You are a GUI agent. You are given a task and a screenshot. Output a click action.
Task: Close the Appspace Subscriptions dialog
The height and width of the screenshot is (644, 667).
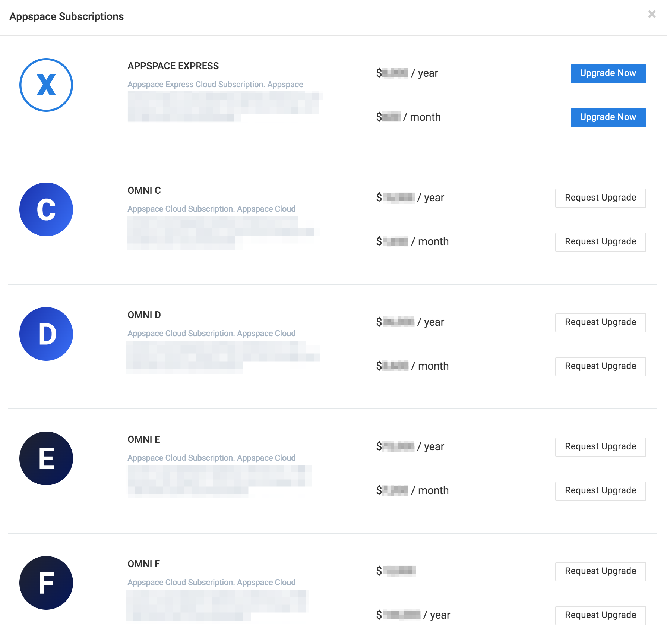pos(652,14)
